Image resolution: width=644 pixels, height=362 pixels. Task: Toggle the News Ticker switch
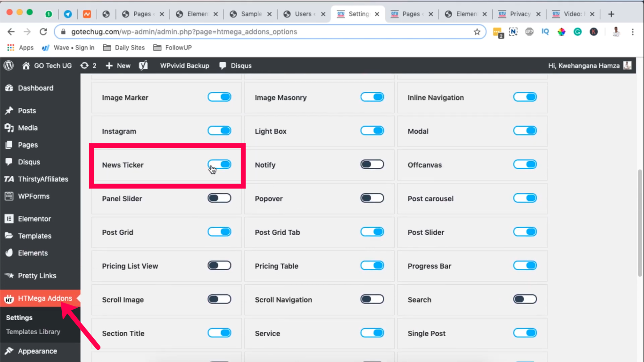pos(219,165)
